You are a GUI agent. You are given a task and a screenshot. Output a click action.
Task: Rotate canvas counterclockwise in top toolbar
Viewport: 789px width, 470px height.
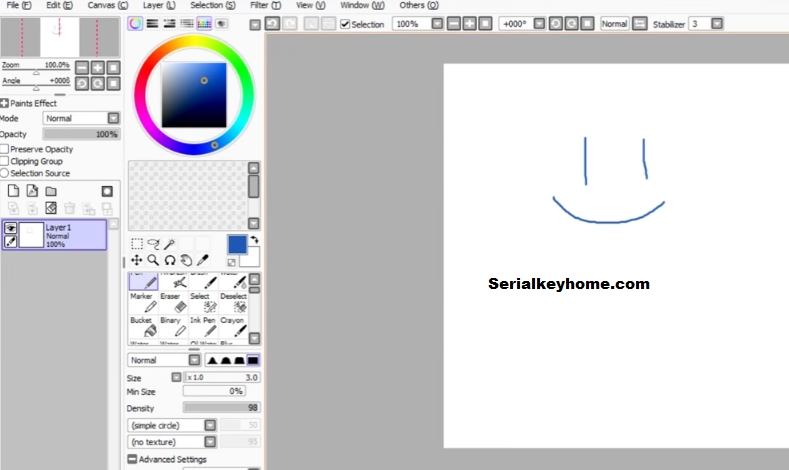coord(556,24)
